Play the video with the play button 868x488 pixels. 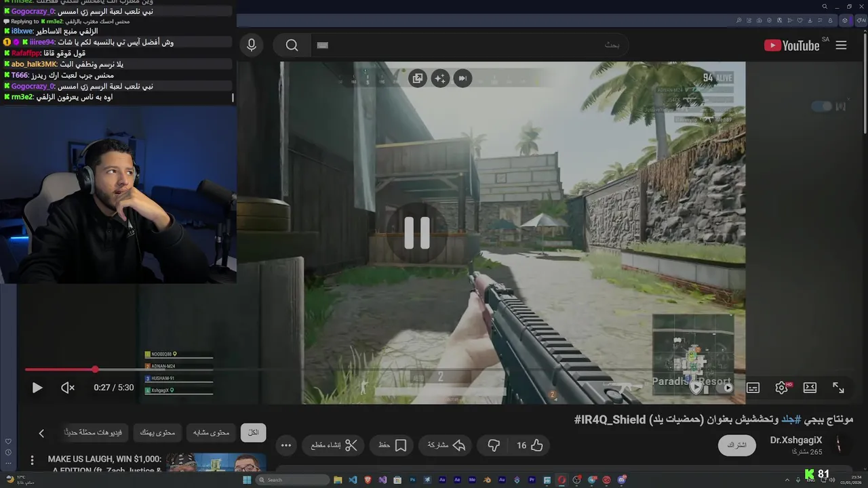click(37, 388)
